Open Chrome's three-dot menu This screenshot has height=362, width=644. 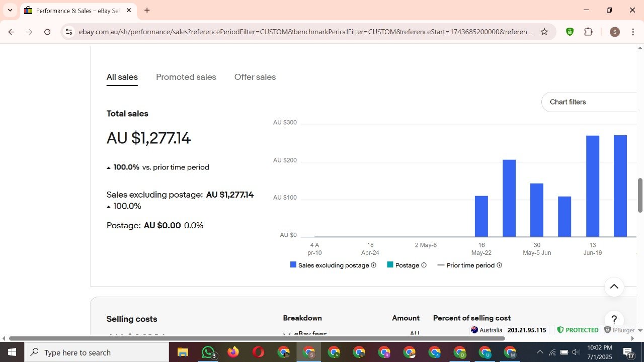[x=632, y=32]
